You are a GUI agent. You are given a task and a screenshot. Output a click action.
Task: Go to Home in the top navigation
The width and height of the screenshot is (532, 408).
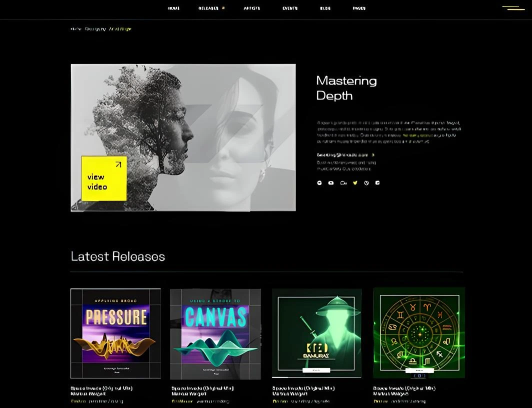(x=173, y=8)
